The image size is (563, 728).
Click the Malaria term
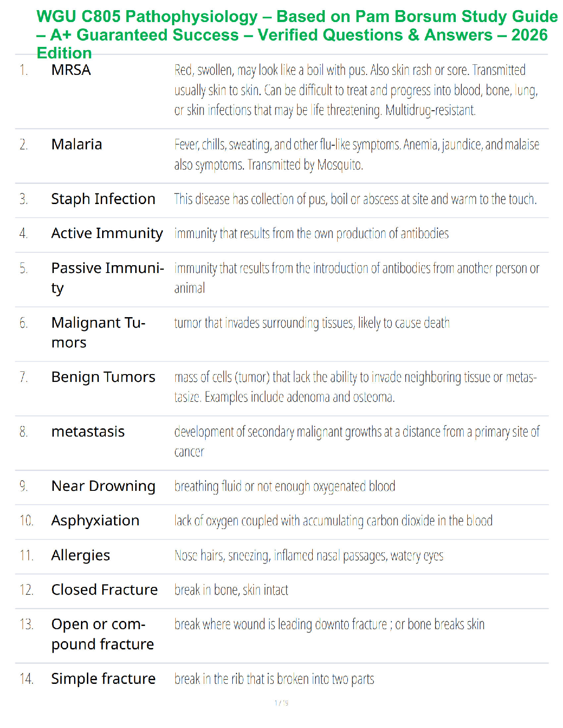click(x=76, y=145)
